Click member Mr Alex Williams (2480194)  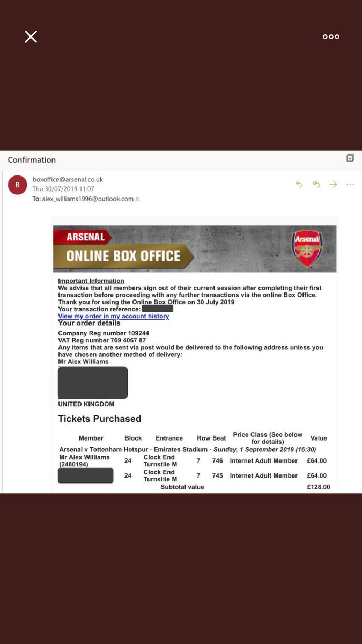(x=84, y=460)
